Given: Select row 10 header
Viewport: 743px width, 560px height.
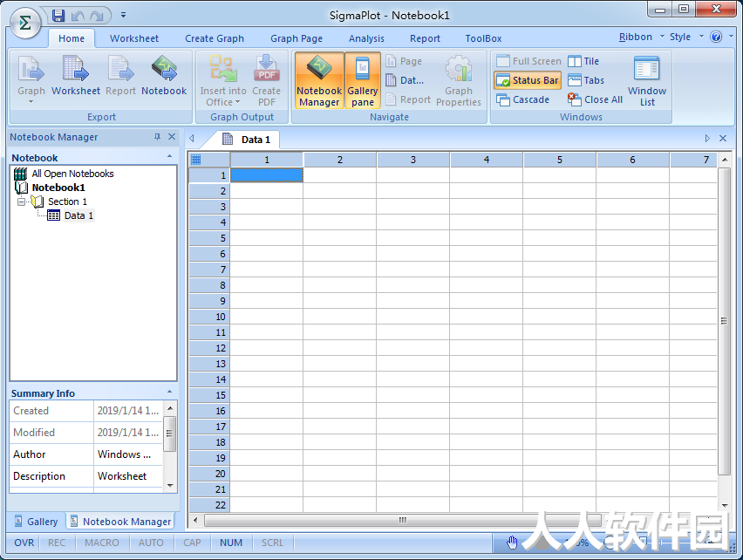Looking at the screenshot, I should click(209, 317).
